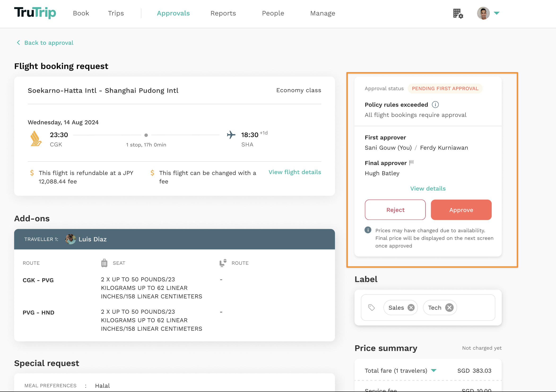Screen dimensions: 556x392
Task: Open View flight details link
Action: point(295,172)
